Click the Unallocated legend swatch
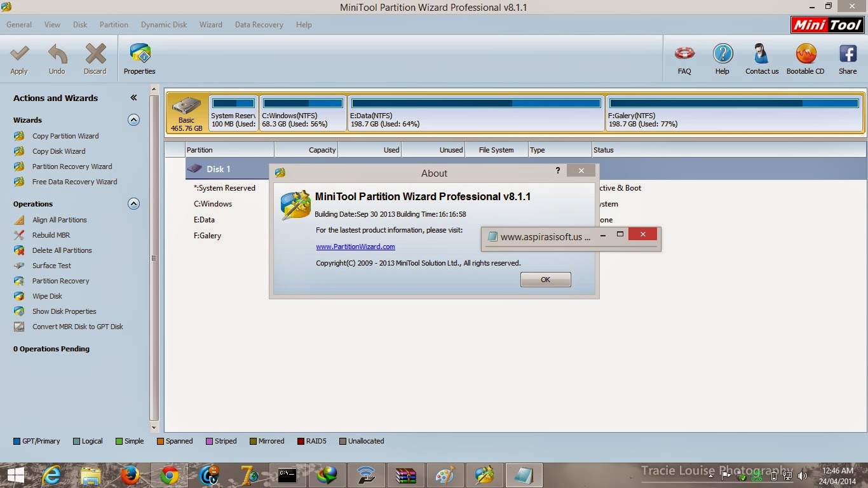The width and height of the screenshot is (868, 488). [x=342, y=441]
